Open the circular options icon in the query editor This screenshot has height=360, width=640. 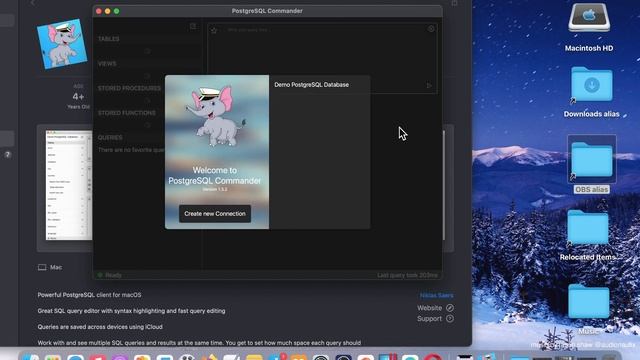[x=431, y=29]
